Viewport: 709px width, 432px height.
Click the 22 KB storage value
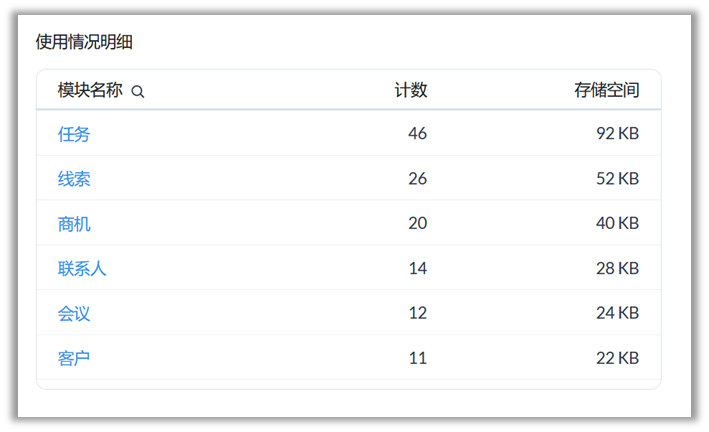point(617,358)
